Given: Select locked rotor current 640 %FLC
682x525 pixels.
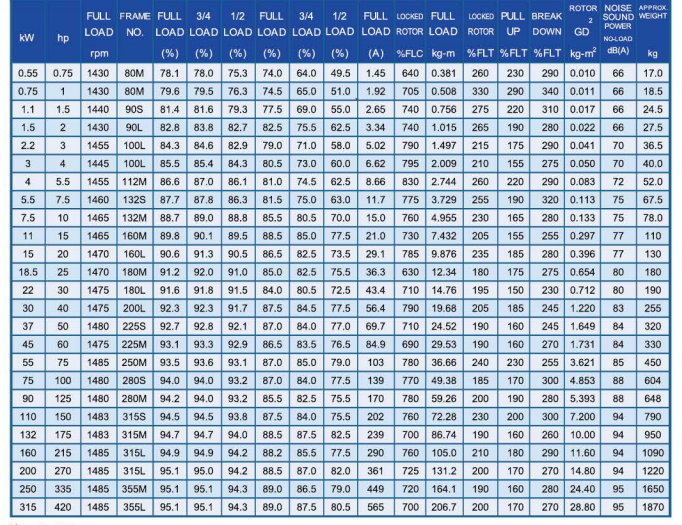Looking at the screenshot, I should [410, 74].
